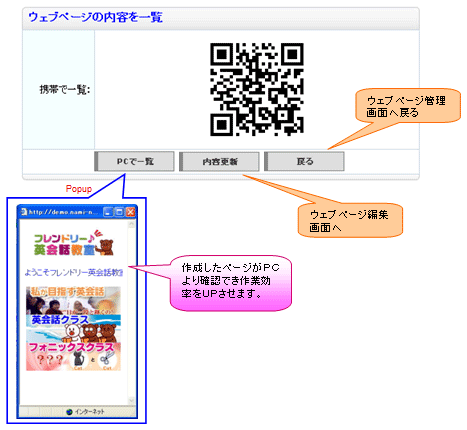
Task: Click the 戻る button
Action: (304, 162)
